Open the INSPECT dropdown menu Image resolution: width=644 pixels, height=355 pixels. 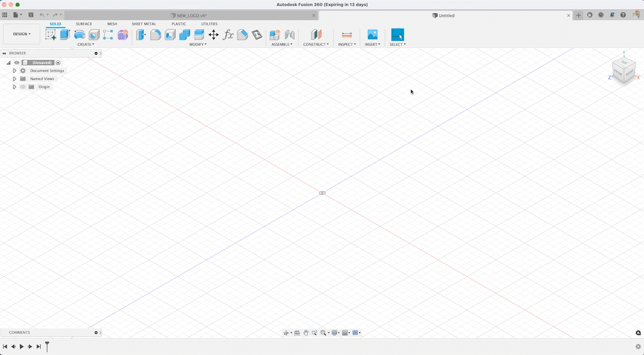347,44
